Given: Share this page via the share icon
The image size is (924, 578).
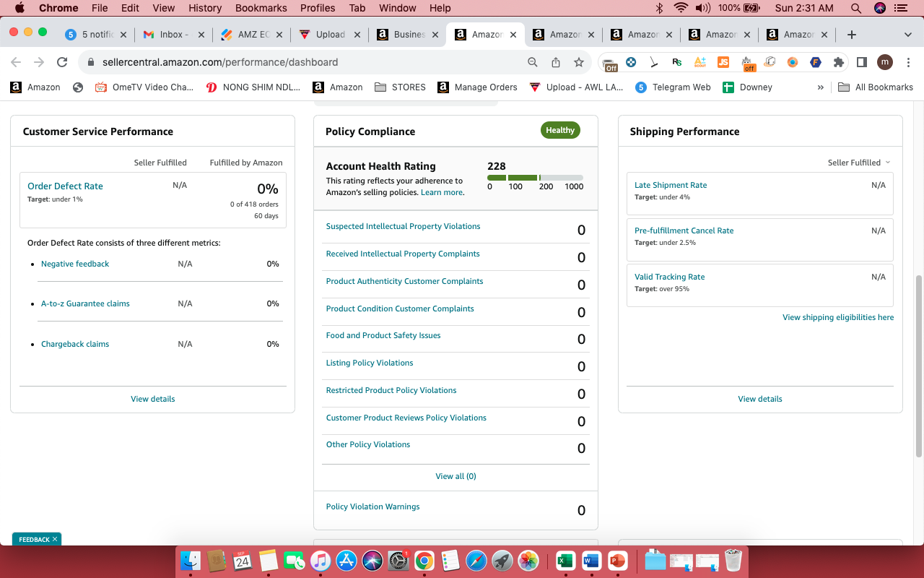Looking at the screenshot, I should tap(556, 62).
